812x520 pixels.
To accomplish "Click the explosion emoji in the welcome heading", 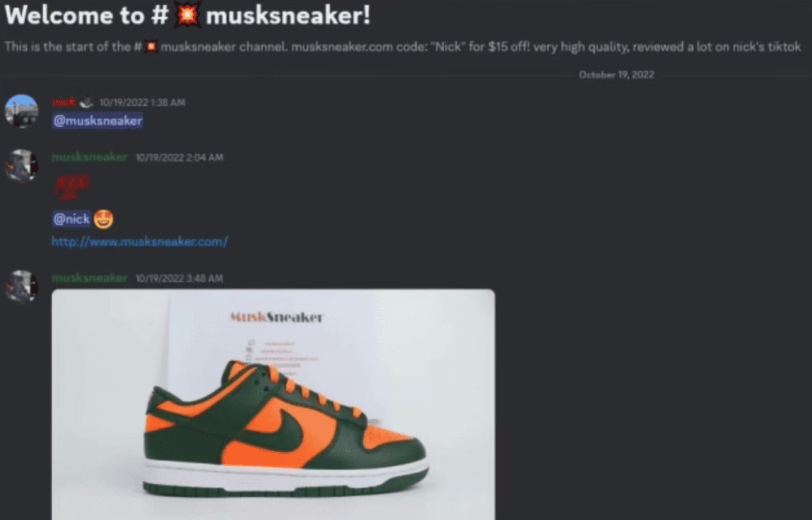I will point(187,14).
